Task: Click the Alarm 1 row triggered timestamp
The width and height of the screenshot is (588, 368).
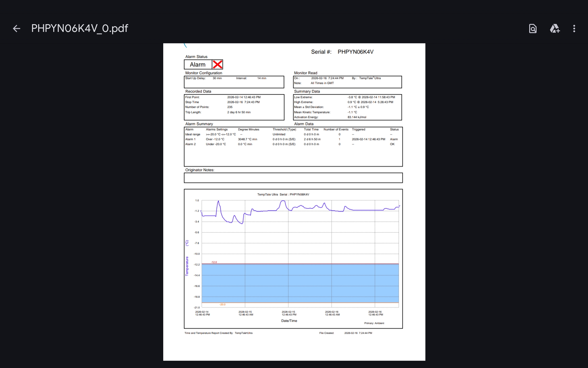Action: click(x=368, y=139)
